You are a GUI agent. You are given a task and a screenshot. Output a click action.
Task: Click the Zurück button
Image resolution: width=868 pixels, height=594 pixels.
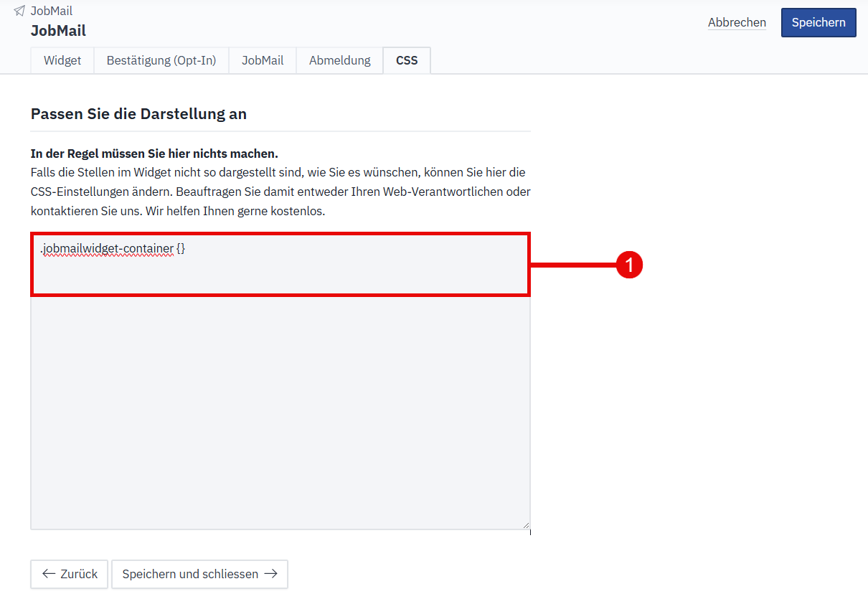click(x=70, y=574)
